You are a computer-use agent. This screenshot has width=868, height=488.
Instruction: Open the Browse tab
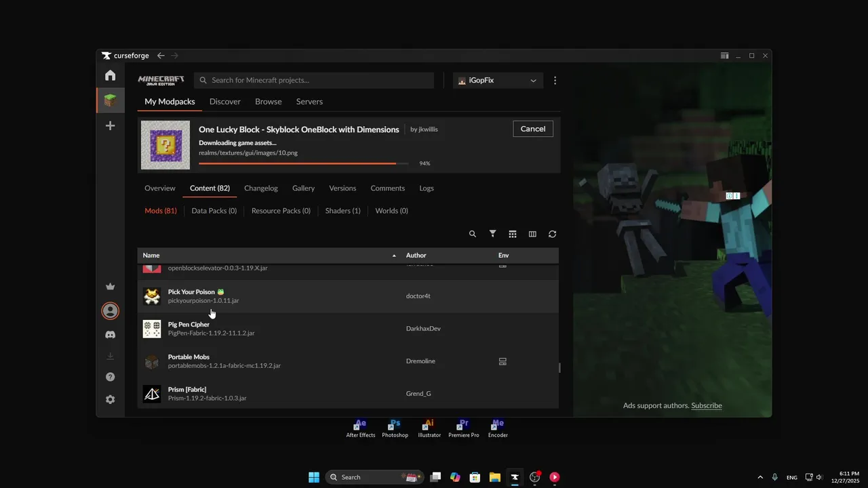(x=269, y=102)
